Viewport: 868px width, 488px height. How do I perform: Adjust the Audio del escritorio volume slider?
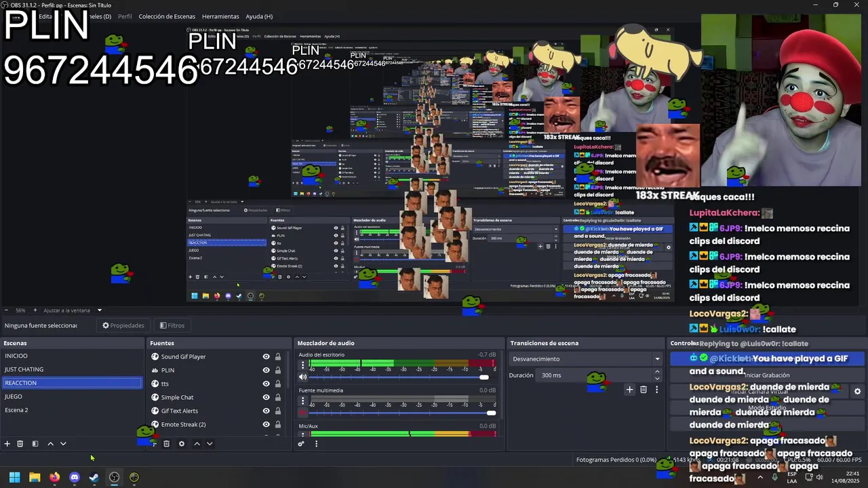[403, 377]
